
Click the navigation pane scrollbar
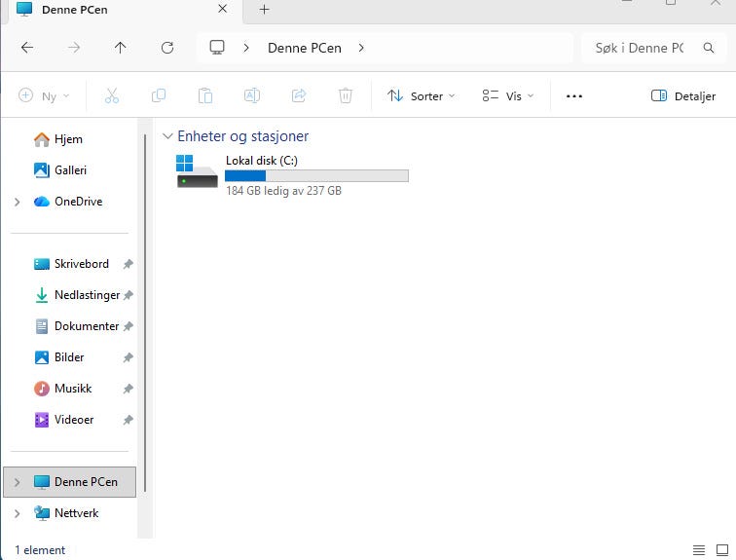tap(145, 313)
